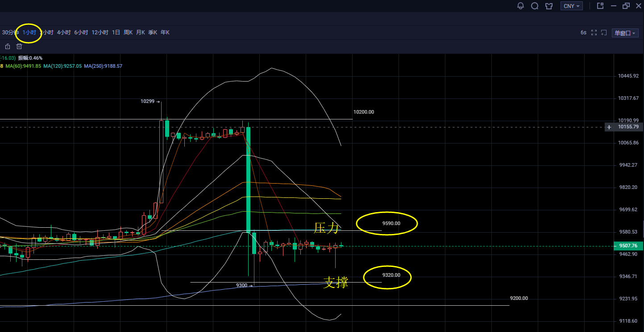Click the 9300 low price marker
The image size is (644, 332).
242,285
